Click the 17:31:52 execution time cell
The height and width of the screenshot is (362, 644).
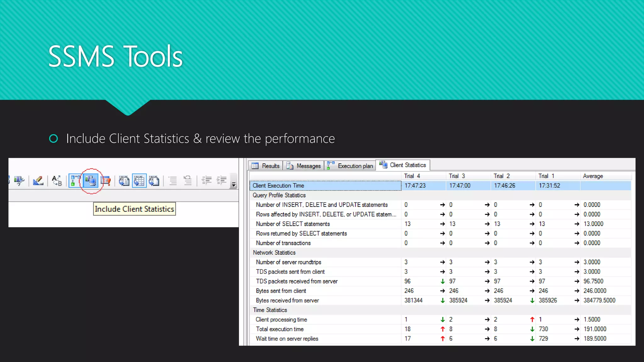point(558,186)
